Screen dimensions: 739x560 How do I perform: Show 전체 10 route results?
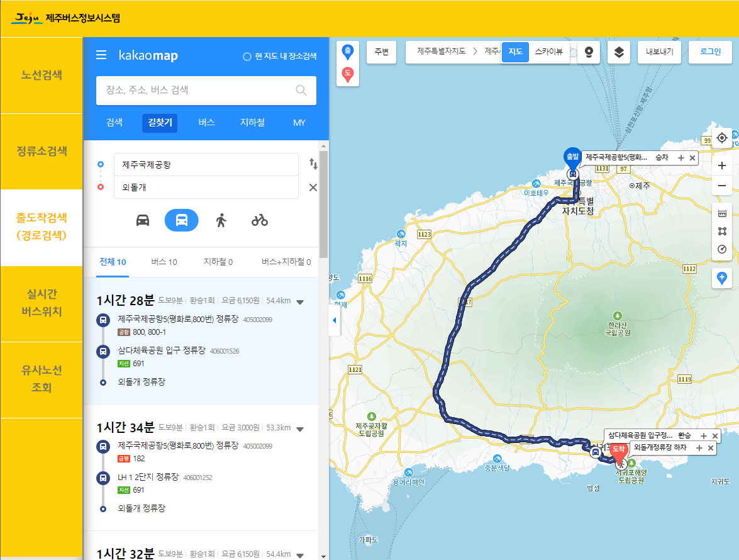click(x=113, y=262)
